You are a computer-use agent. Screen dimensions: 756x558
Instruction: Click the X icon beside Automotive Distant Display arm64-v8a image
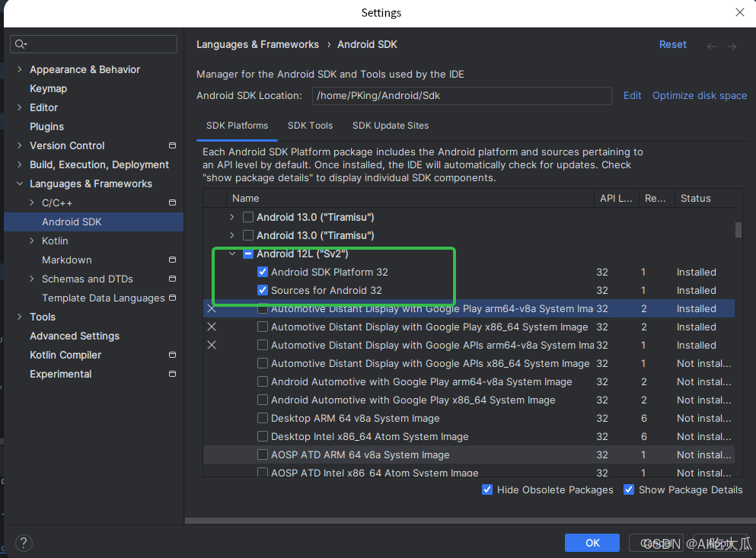[211, 308]
